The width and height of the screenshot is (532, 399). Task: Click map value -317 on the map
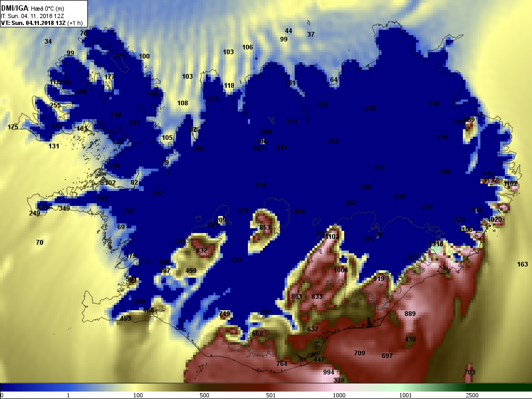click(378, 167)
